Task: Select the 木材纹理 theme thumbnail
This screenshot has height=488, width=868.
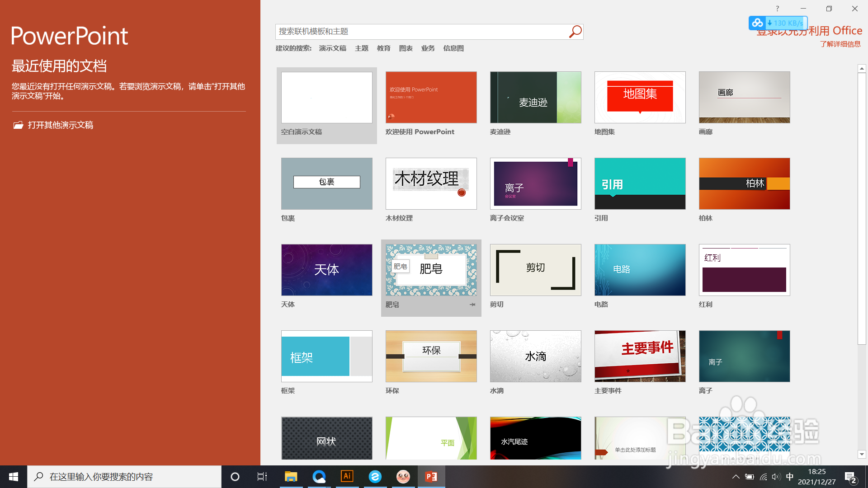Action: [431, 183]
